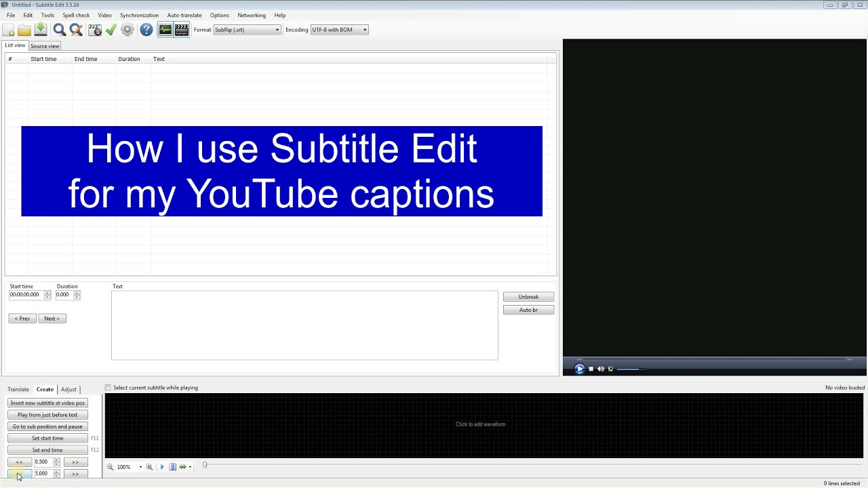
Task: Click the Next > button
Action: click(52, 319)
